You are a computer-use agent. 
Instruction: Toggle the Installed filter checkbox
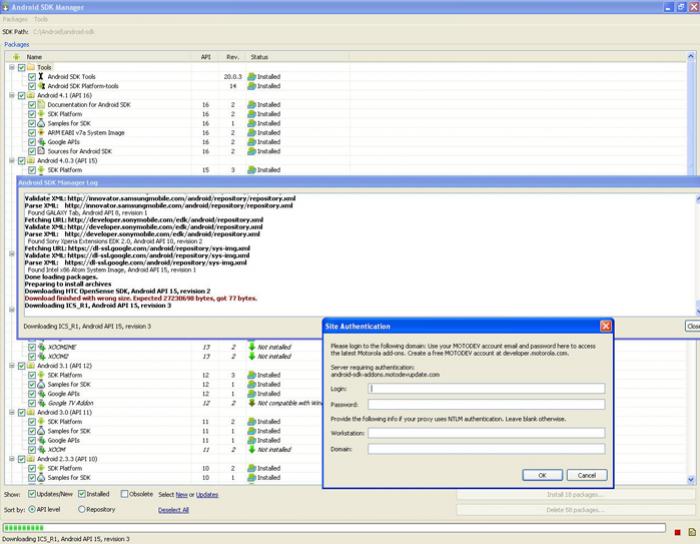pyautogui.click(x=82, y=494)
